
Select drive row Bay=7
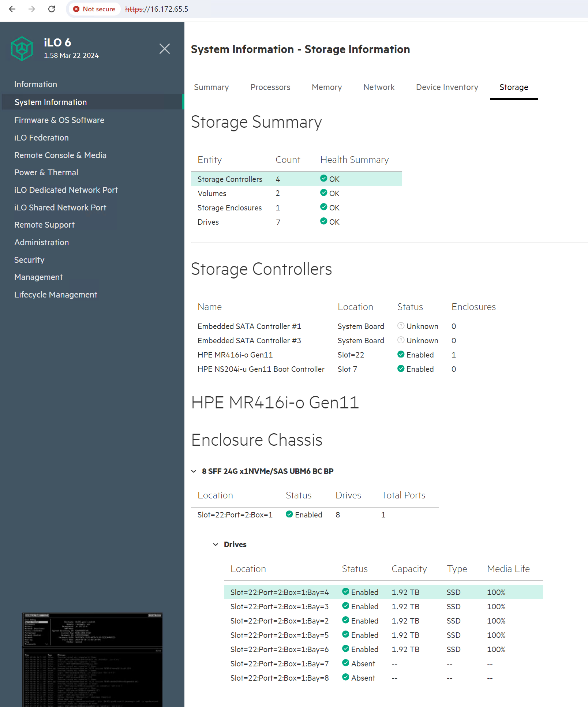click(x=383, y=663)
